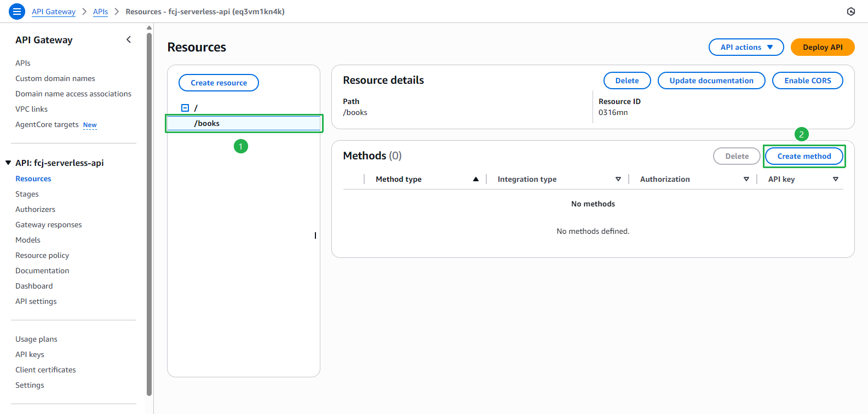Click the Deploy API button
The width and height of the screenshot is (868, 414).
pyautogui.click(x=823, y=47)
